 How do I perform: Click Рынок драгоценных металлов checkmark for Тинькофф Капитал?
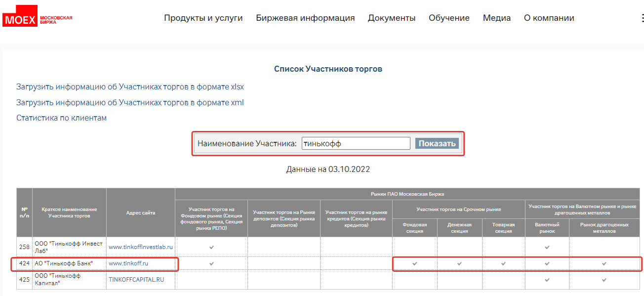[x=604, y=280]
